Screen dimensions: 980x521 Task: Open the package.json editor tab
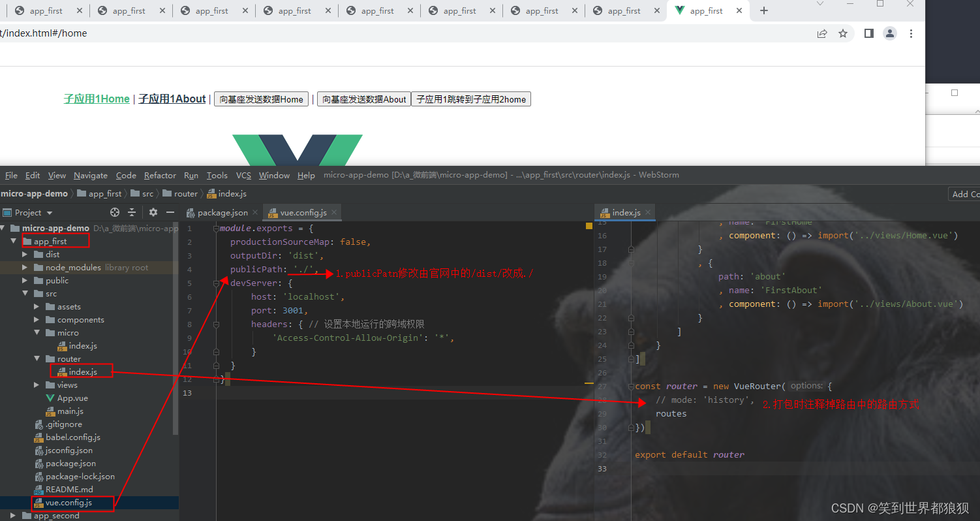(x=222, y=213)
